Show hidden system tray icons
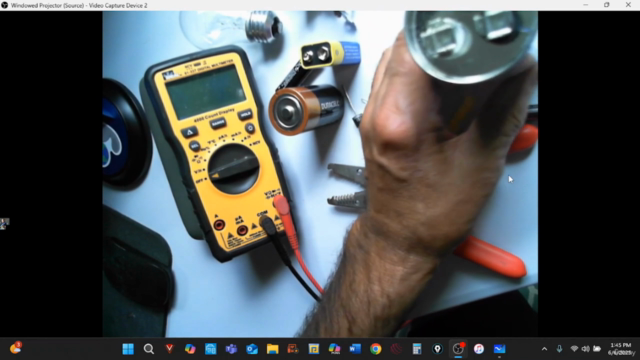 click(x=544, y=349)
